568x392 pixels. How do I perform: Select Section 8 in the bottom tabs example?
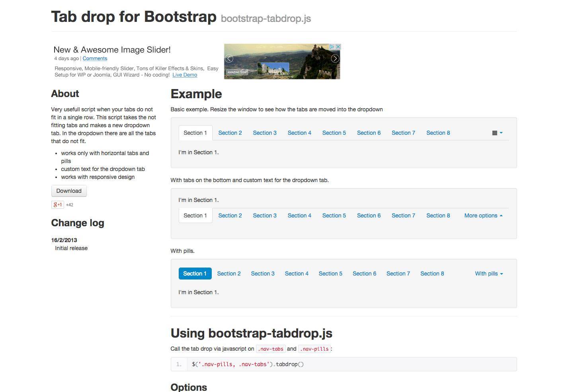438,215
